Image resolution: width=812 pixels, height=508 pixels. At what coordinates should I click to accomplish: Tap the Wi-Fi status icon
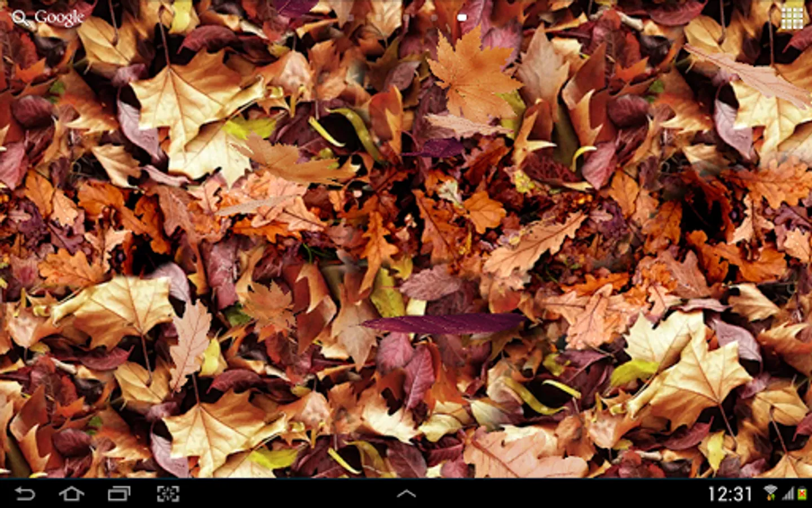click(770, 493)
